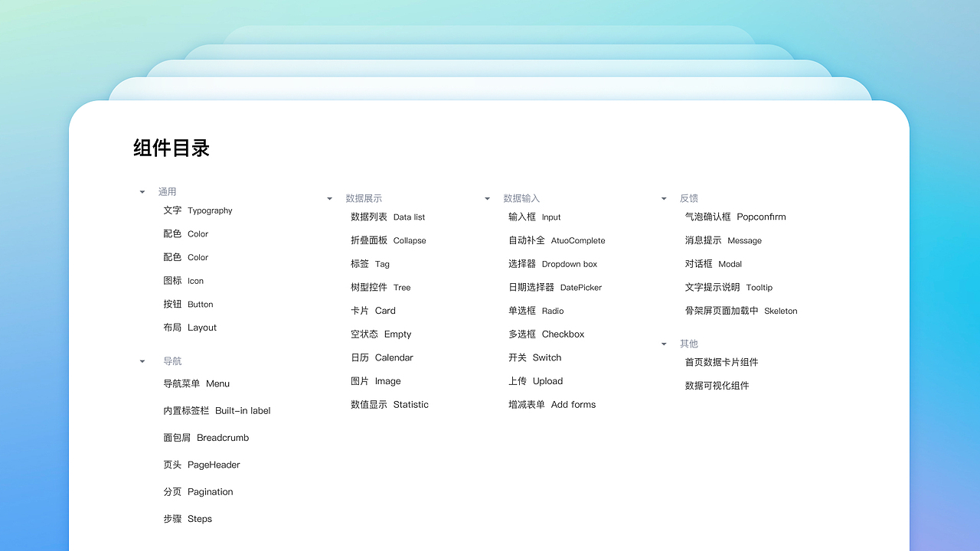Image resolution: width=980 pixels, height=551 pixels.
Task: Open the 按钮 Button component
Action: [188, 304]
